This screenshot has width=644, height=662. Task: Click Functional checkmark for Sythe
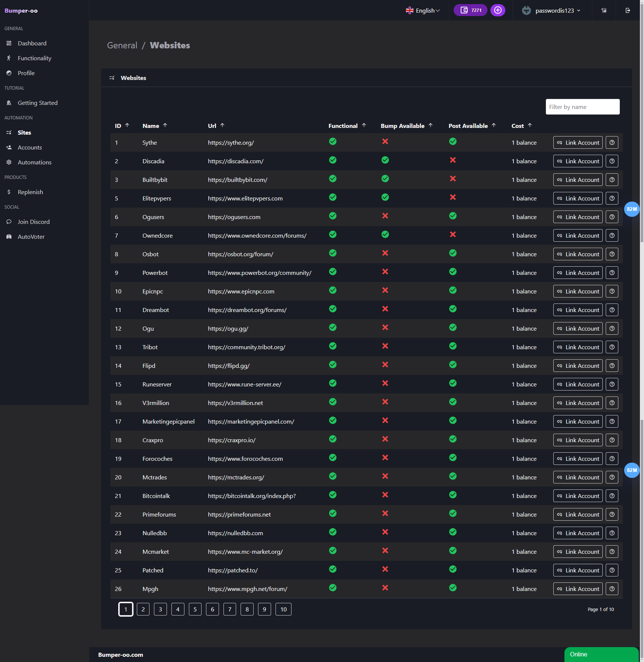333,141
